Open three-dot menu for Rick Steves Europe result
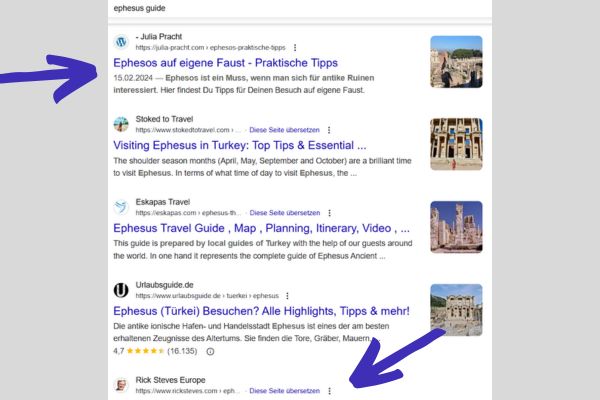The height and width of the screenshot is (400, 600). tap(329, 391)
